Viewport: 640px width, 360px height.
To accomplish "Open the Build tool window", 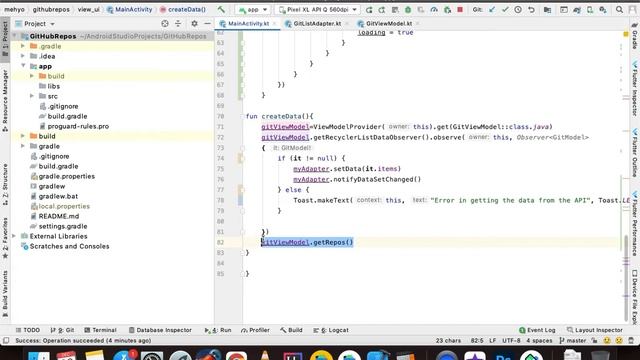I will click(291, 330).
